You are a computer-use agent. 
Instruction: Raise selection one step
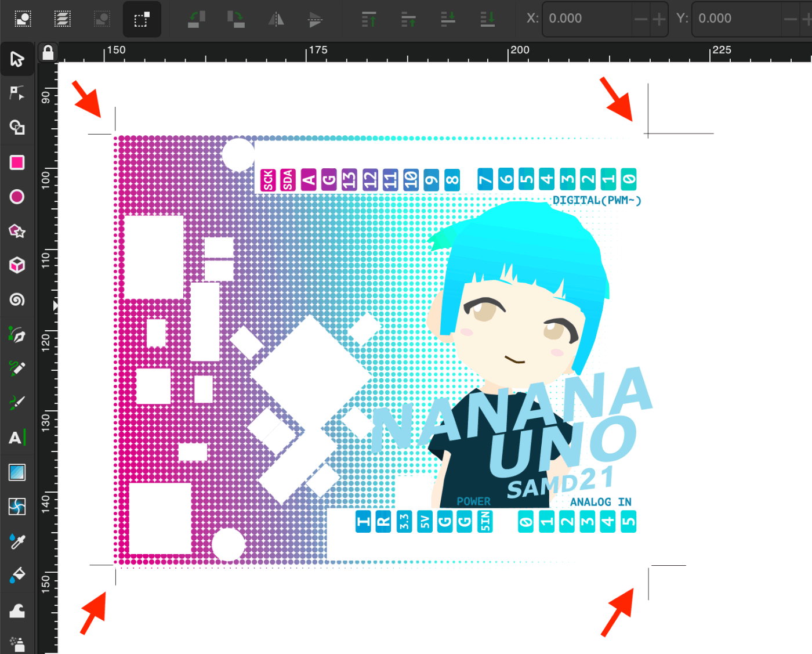point(408,19)
